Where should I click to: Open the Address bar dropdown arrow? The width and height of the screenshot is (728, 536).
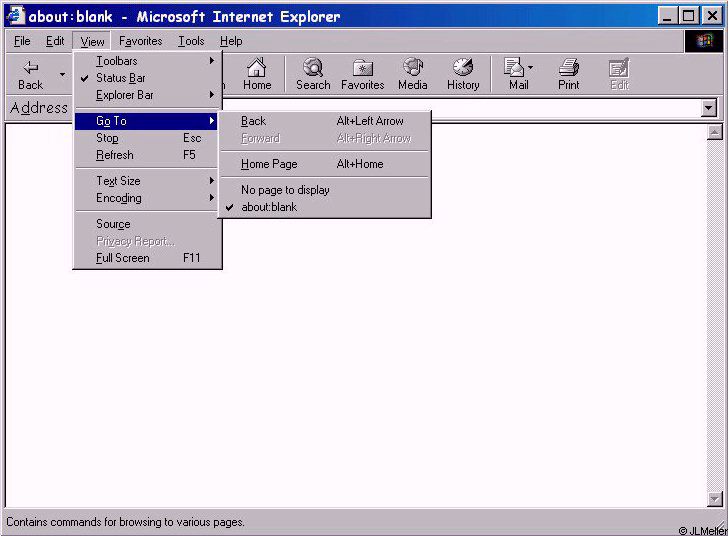708,108
